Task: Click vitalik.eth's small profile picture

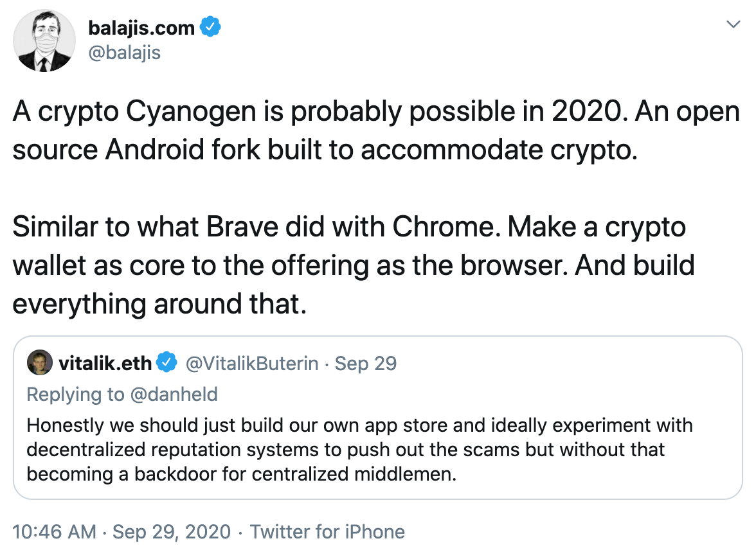Action: click(x=40, y=363)
